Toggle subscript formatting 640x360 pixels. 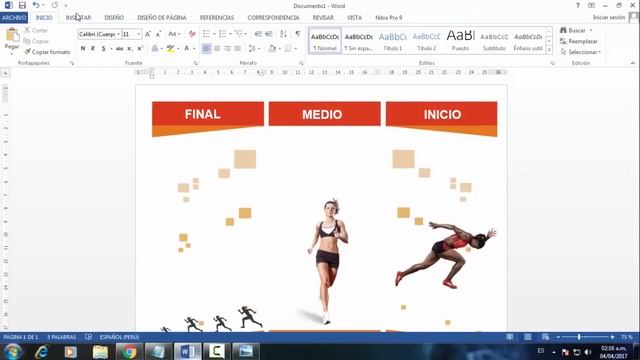point(129,49)
